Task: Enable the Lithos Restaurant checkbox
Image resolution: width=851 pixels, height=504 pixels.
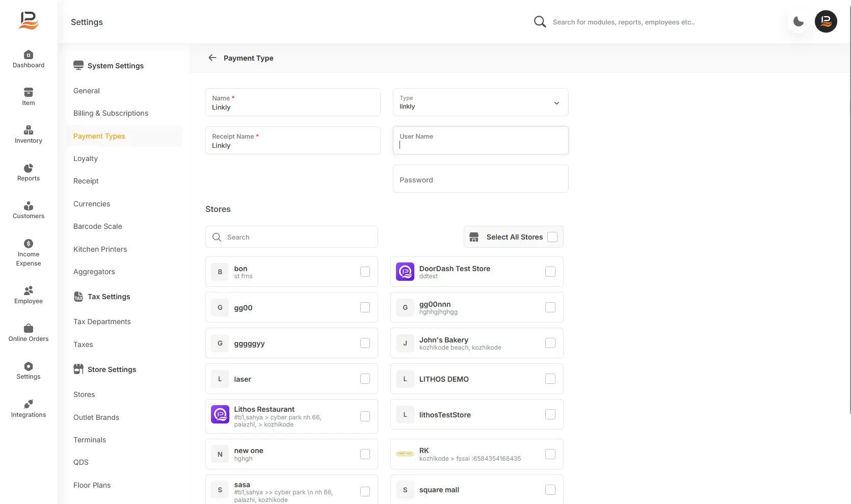Action: (365, 416)
